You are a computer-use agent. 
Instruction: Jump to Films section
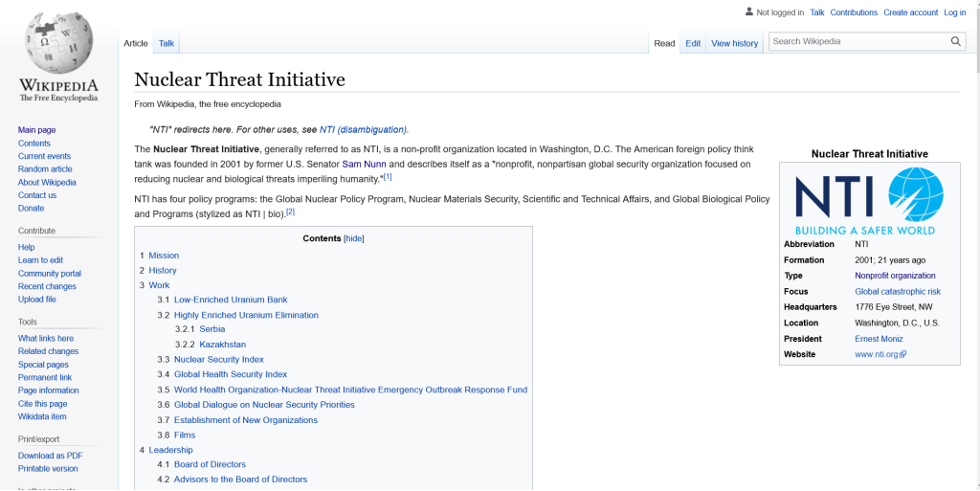(185, 435)
